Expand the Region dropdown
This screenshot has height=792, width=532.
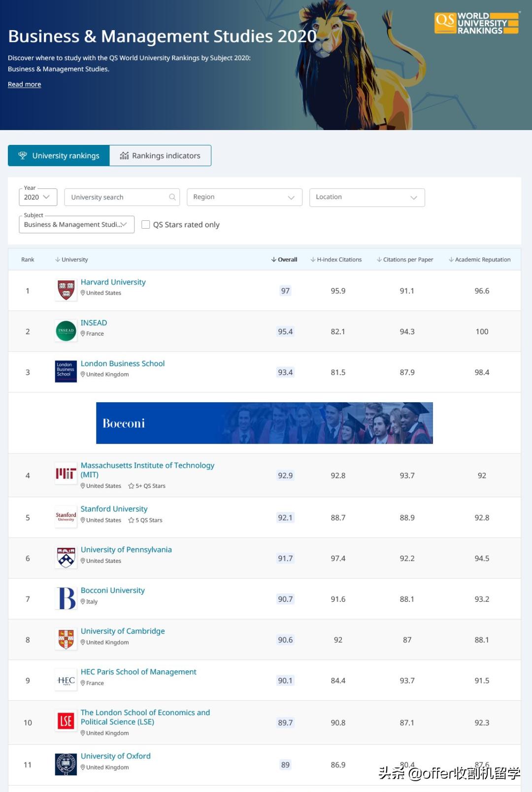pyautogui.click(x=244, y=197)
